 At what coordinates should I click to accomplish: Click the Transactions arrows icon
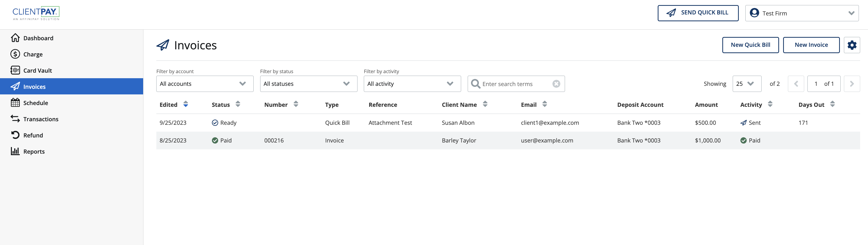click(x=15, y=118)
